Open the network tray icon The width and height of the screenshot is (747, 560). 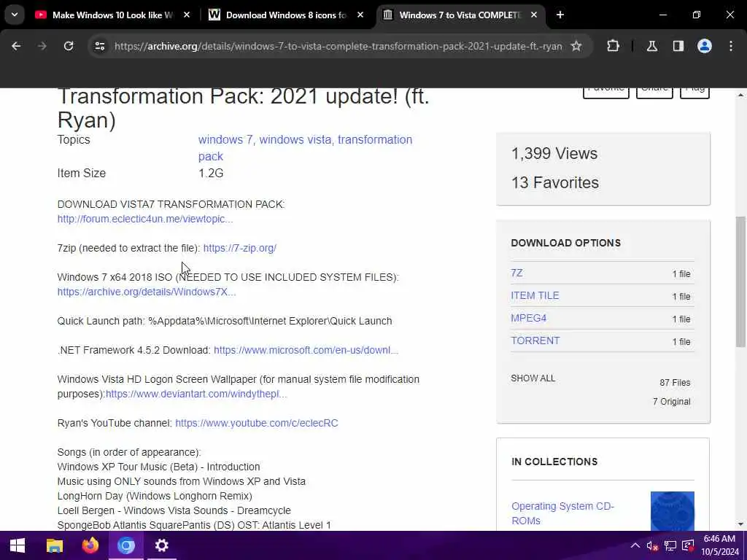point(670,545)
